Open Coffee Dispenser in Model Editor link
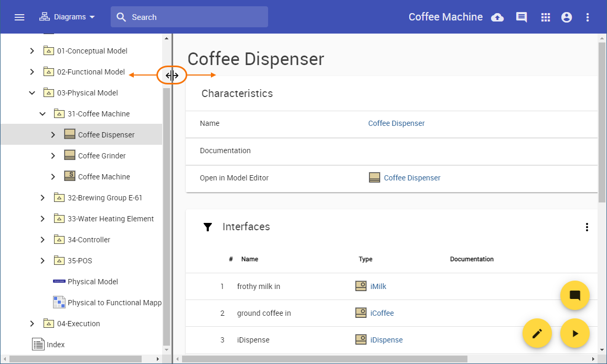 pyautogui.click(x=412, y=178)
